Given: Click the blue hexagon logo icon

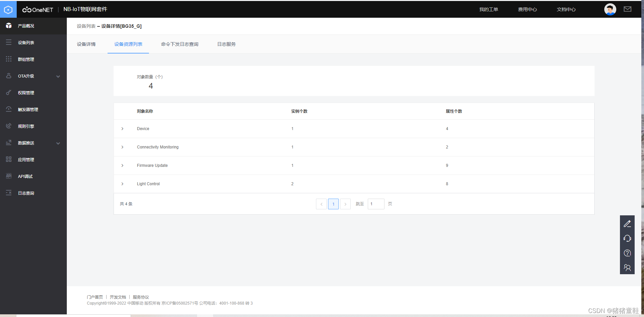Looking at the screenshot, I should tap(8, 10).
